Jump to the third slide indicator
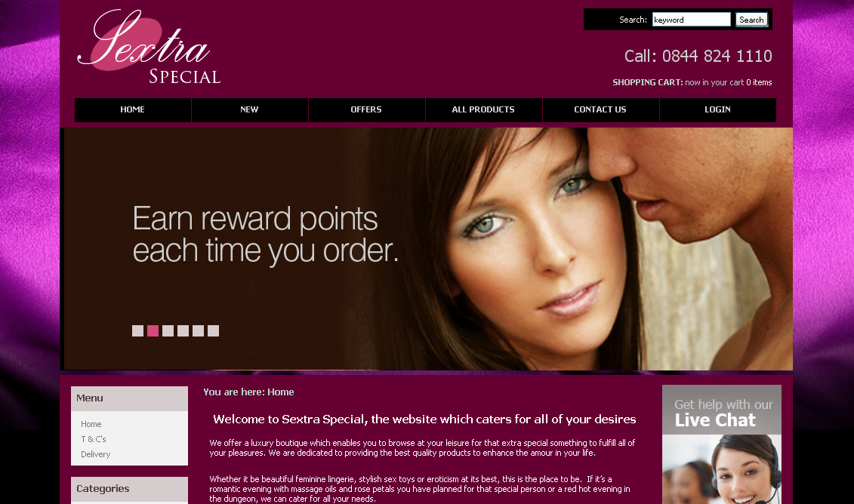This screenshot has height=504, width=854. 168,330
